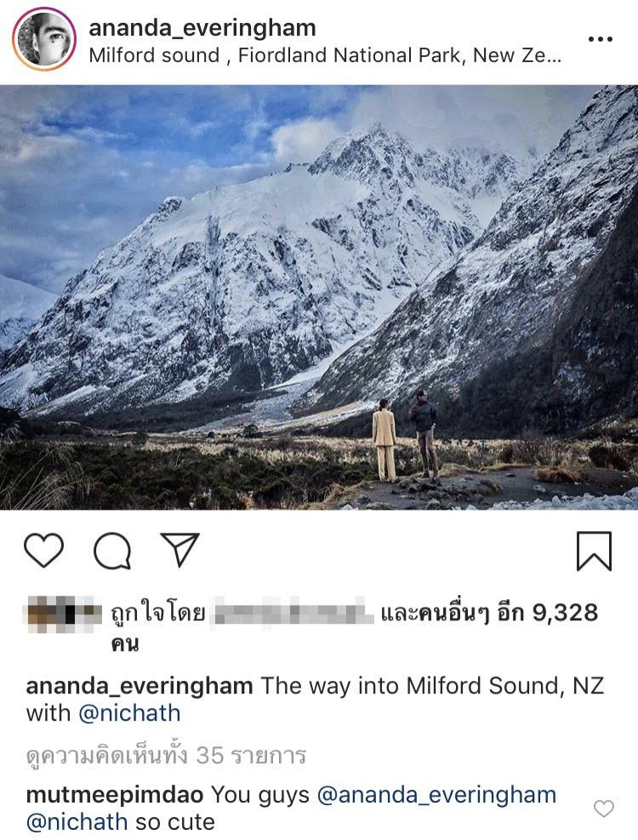Open the blurred liker avatar beside ถูกใจโดย
Viewport: 638px width, 840px height.
pyautogui.click(x=64, y=612)
